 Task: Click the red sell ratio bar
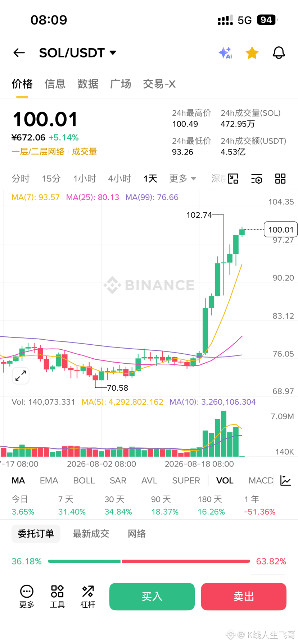186,561
